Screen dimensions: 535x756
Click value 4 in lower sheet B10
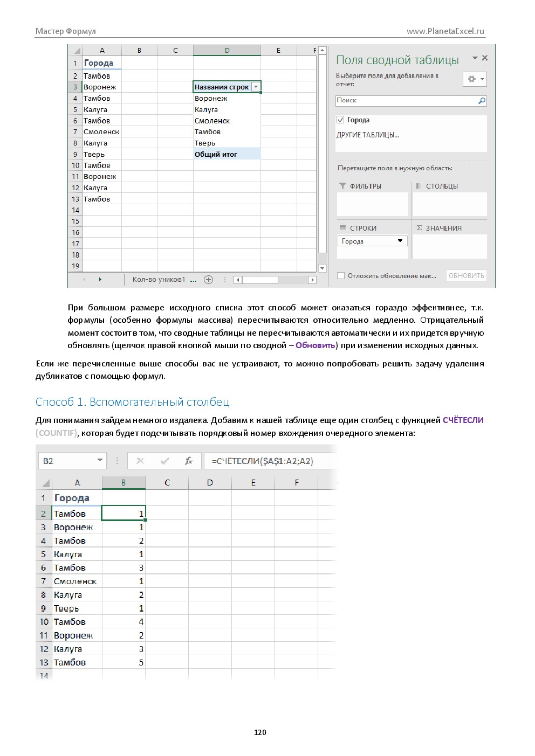tap(124, 622)
